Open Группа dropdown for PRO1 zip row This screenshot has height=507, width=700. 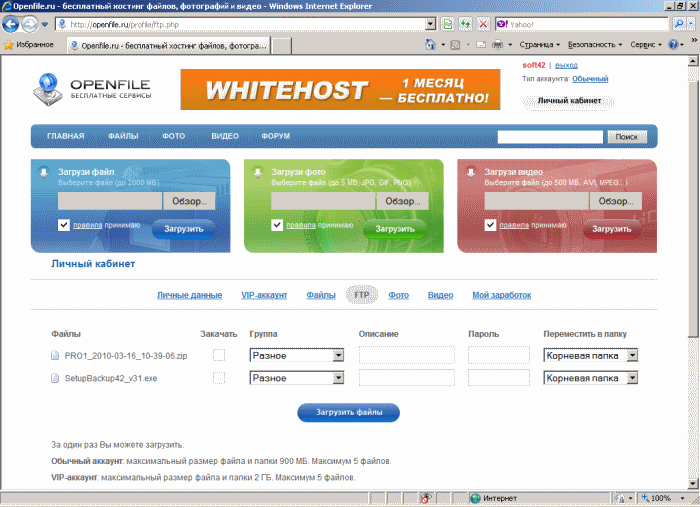pos(297,355)
